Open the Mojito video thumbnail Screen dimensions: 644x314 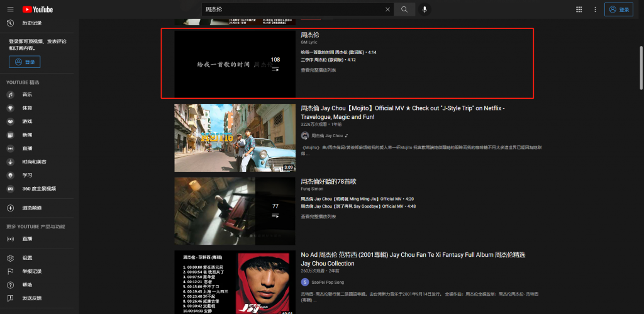pos(235,138)
